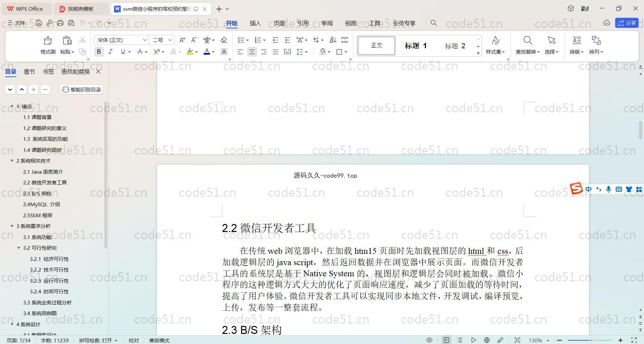Click the Character Shading A icon
The width and height of the screenshot is (644, 344).
[224, 52]
